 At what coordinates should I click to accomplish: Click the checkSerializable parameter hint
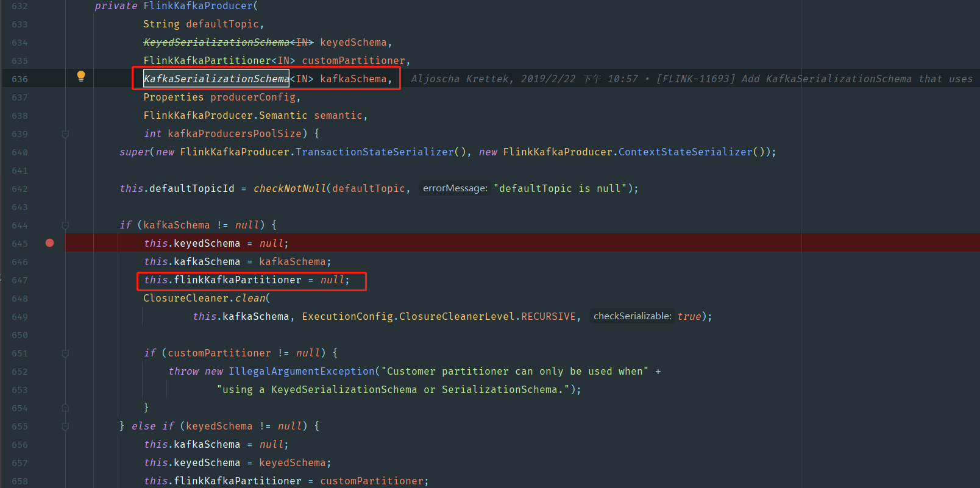pyautogui.click(x=632, y=316)
